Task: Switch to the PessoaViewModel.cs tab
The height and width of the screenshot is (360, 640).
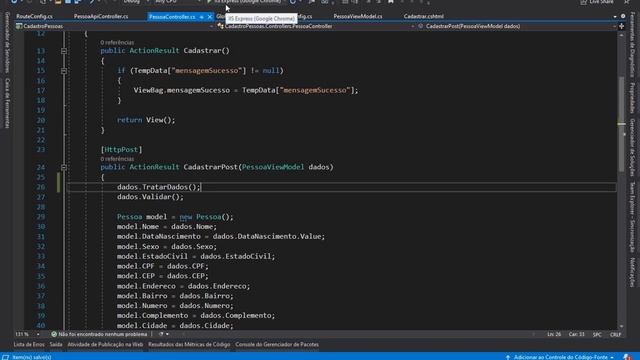Action: pos(358,17)
